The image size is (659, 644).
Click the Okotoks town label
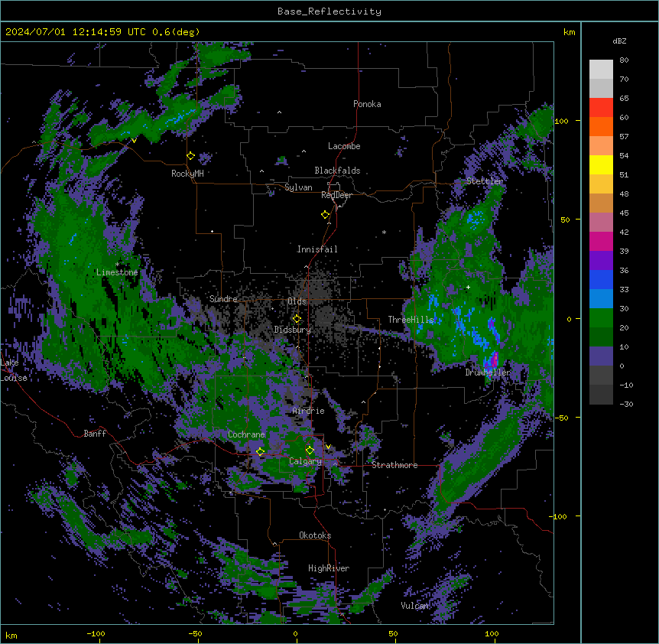(x=315, y=535)
